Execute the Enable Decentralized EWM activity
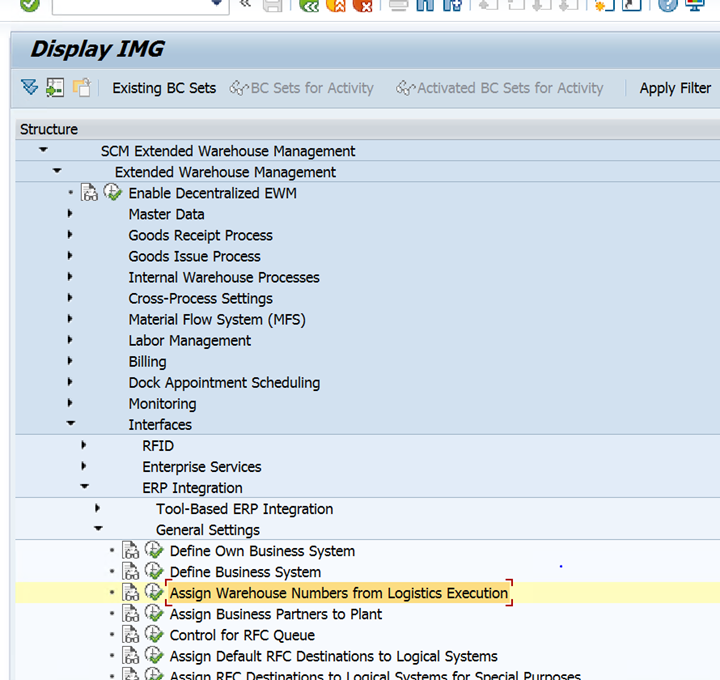Screen dimensions: 720x680 point(113,193)
